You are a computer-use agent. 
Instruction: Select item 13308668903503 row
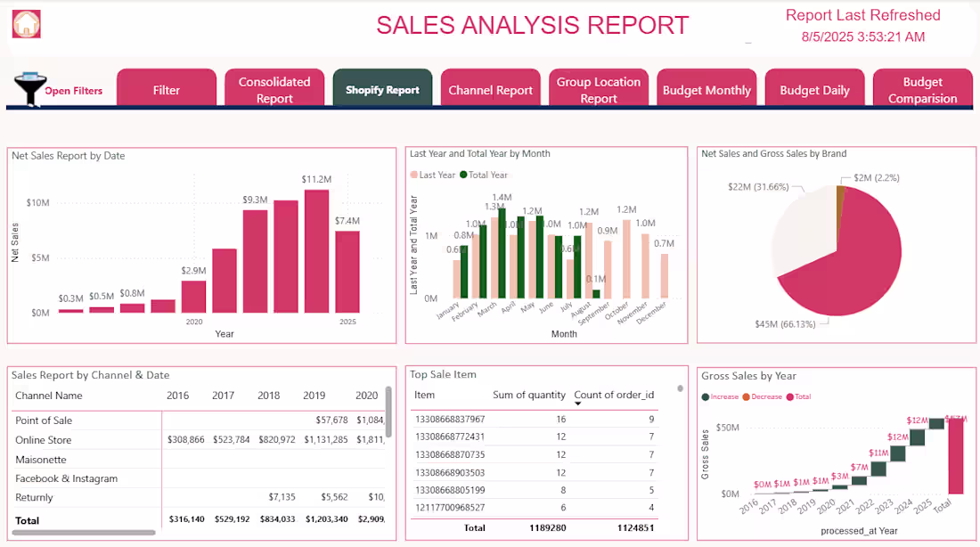pyautogui.click(x=535, y=472)
